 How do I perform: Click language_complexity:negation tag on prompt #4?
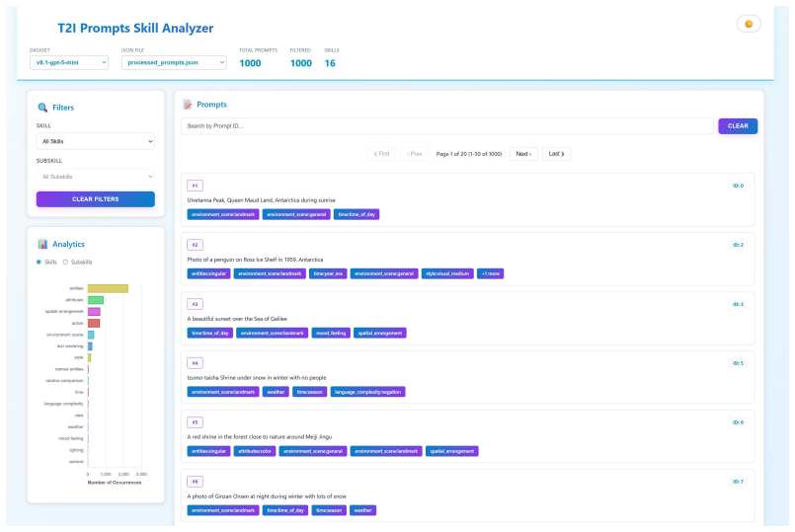[x=367, y=392]
